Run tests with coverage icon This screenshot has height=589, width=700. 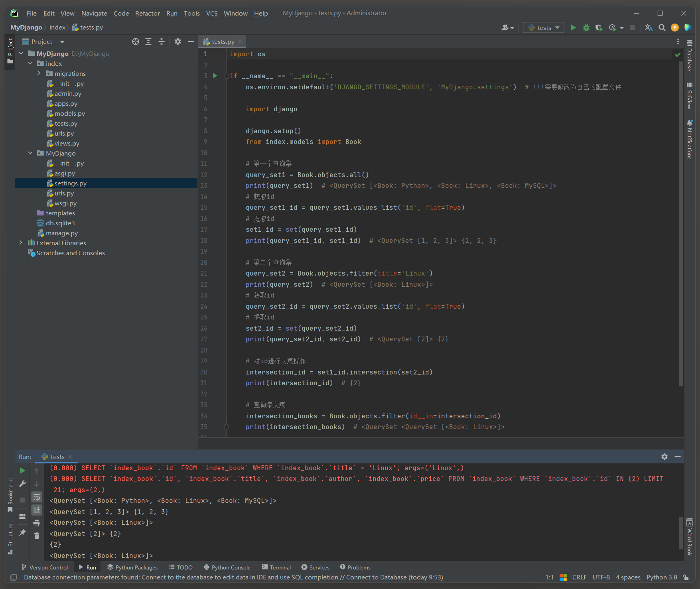point(599,28)
